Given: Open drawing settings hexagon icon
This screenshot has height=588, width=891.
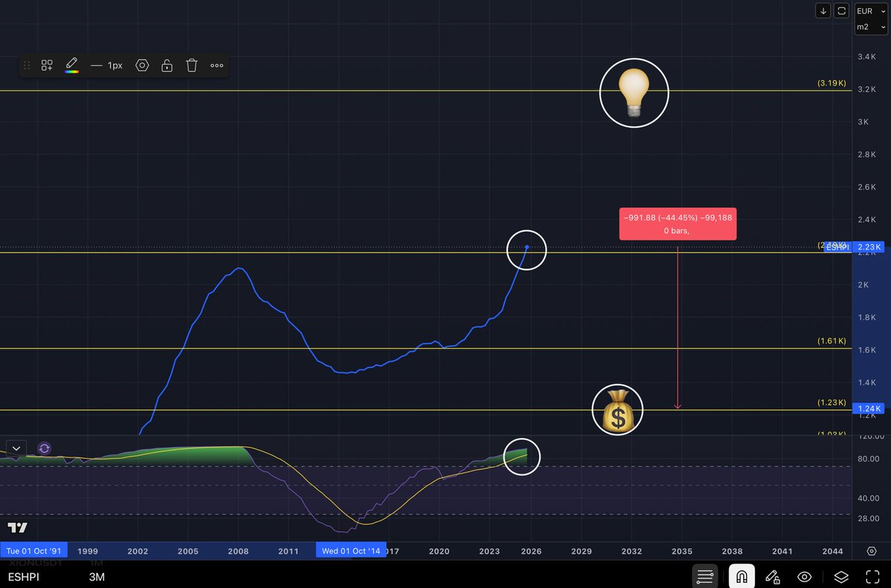Looking at the screenshot, I should point(143,65).
